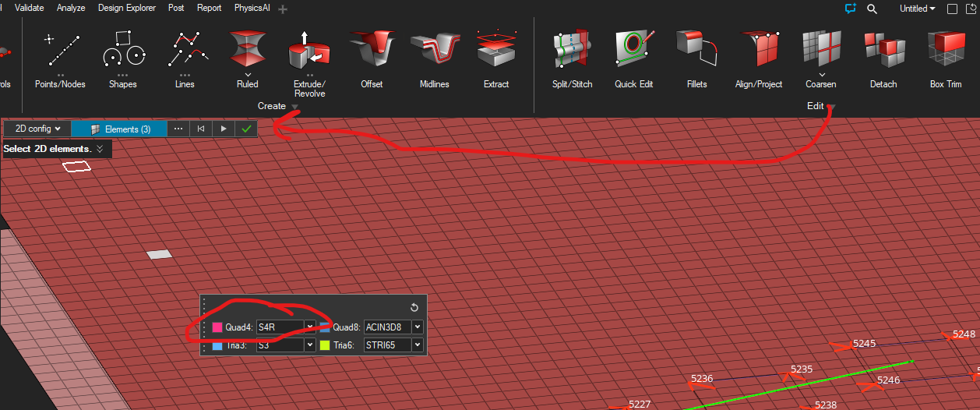Screen dimensions: 980x410
Task: Click node label 5246
Action: [x=889, y=380]
